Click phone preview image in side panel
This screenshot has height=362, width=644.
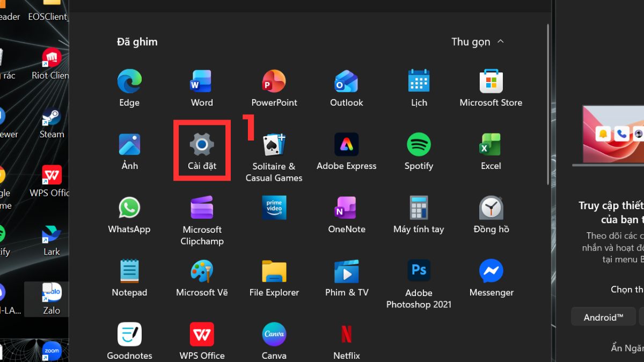pos(608,135)
